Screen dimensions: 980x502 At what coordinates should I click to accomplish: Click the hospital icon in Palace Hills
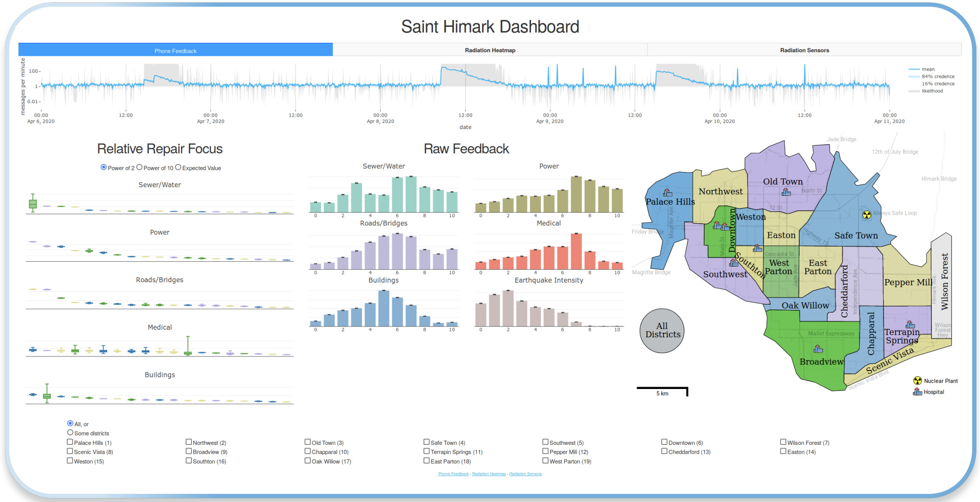668,193
